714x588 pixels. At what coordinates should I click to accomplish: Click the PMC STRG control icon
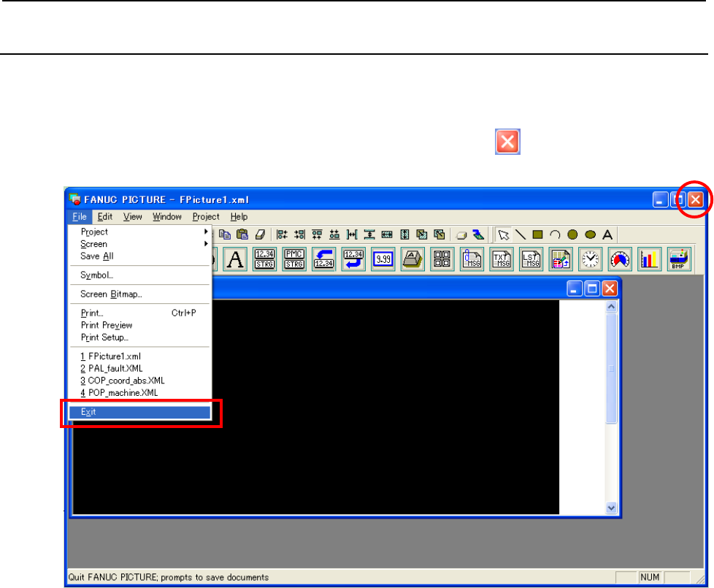[x=294, y=259]
